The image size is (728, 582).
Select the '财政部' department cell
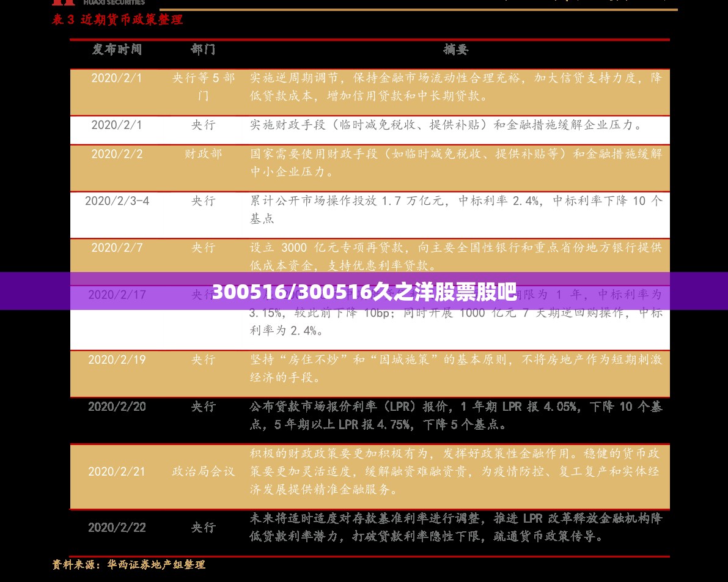[x=203, y=154]
